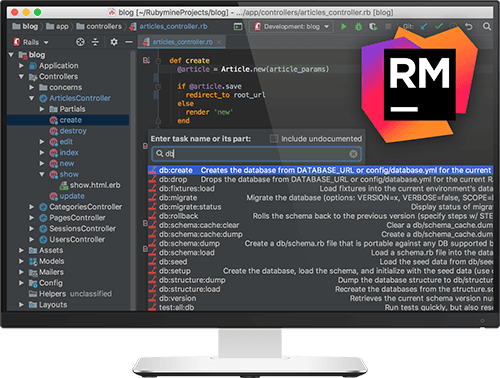Click the task name search input
The height and width of the screenshot is (378, 500).
tap(256, 154)
